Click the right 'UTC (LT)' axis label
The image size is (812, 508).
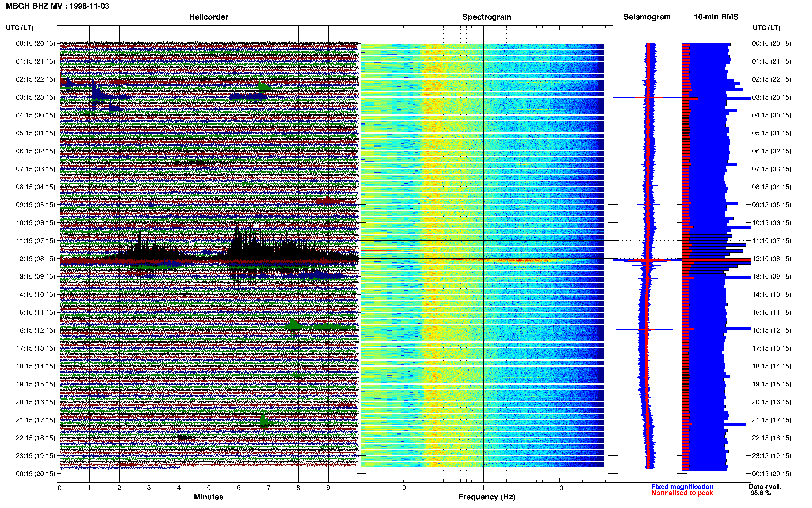click(766, 28)
